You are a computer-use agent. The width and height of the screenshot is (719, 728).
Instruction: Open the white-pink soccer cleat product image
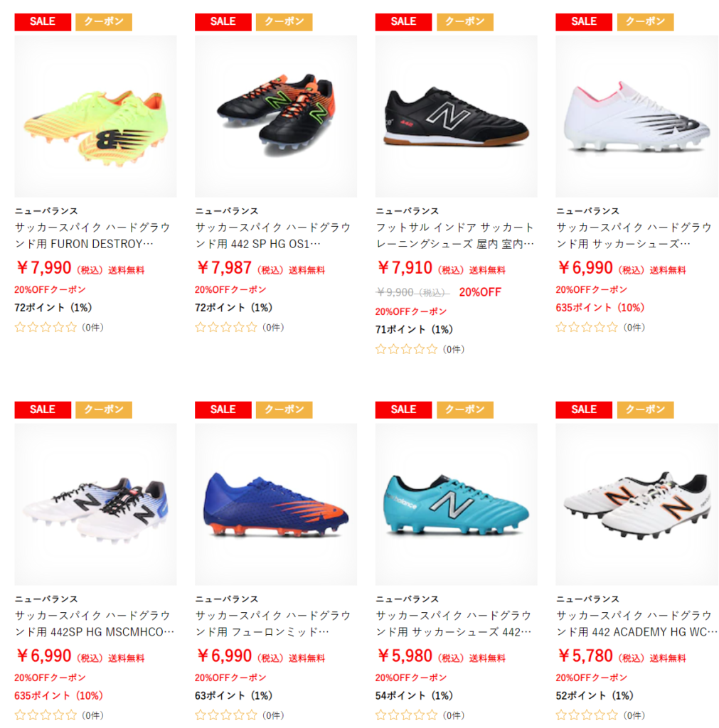(x=637, y=116)
